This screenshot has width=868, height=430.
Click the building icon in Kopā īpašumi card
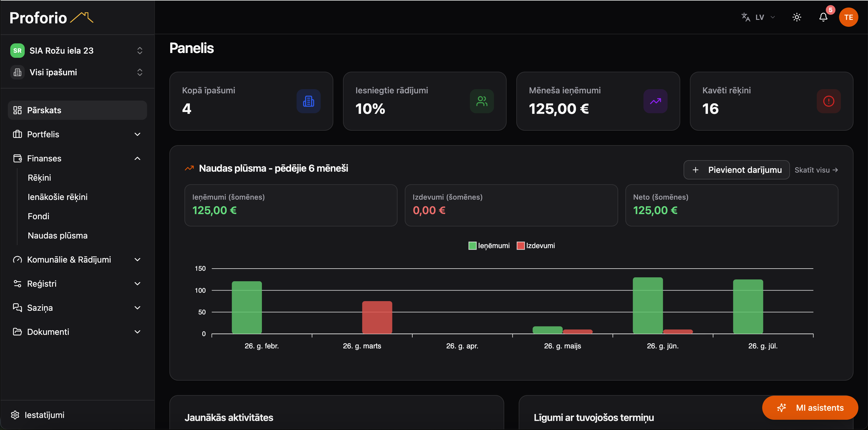pos(308,101)
